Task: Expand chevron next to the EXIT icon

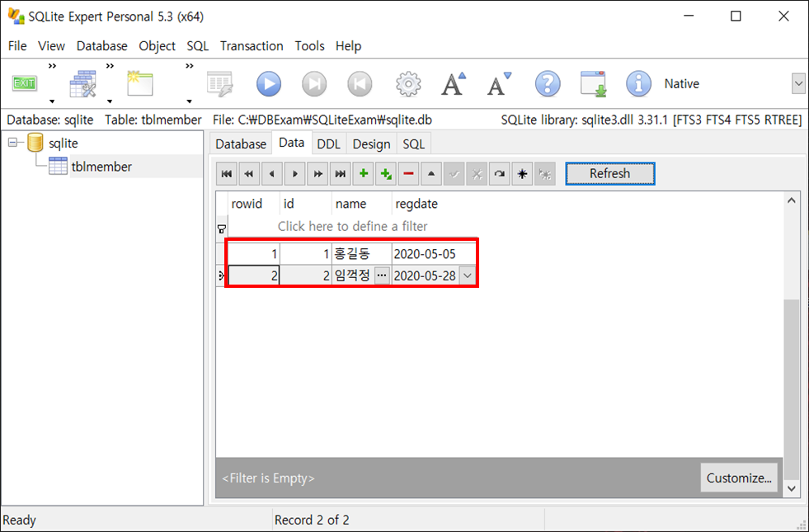Action: coord(52,66)
